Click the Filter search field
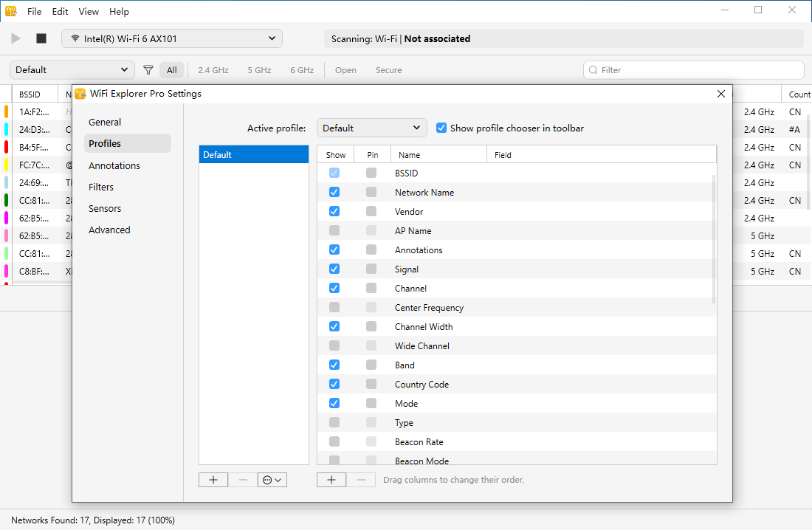Screen dimensions: 812x530 point(693,70)
